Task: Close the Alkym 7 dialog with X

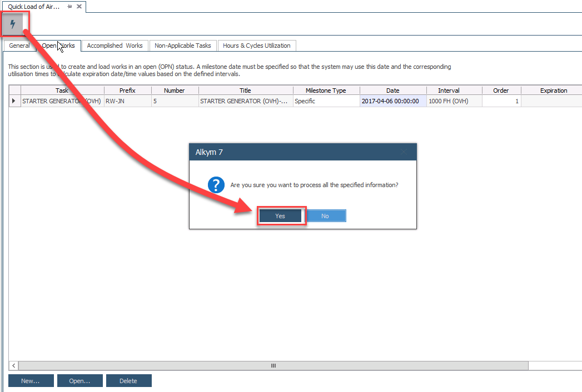Action: [x=404, y=152]
